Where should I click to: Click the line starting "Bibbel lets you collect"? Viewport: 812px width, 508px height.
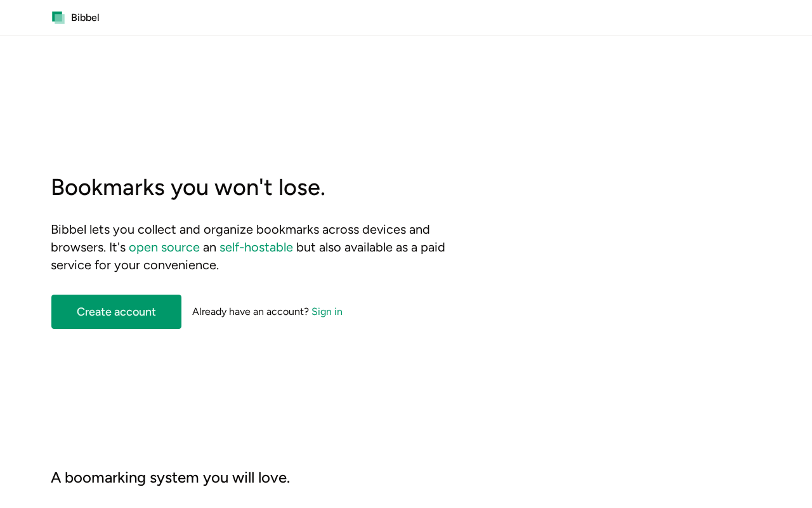point(240,229)
